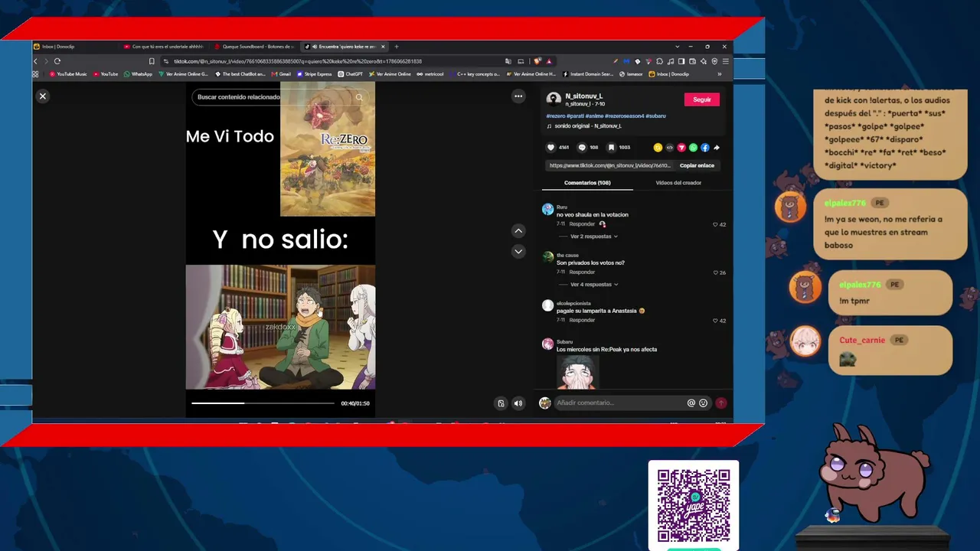
Task: Click Responder under the Anastasia comment
Action: 582,321
